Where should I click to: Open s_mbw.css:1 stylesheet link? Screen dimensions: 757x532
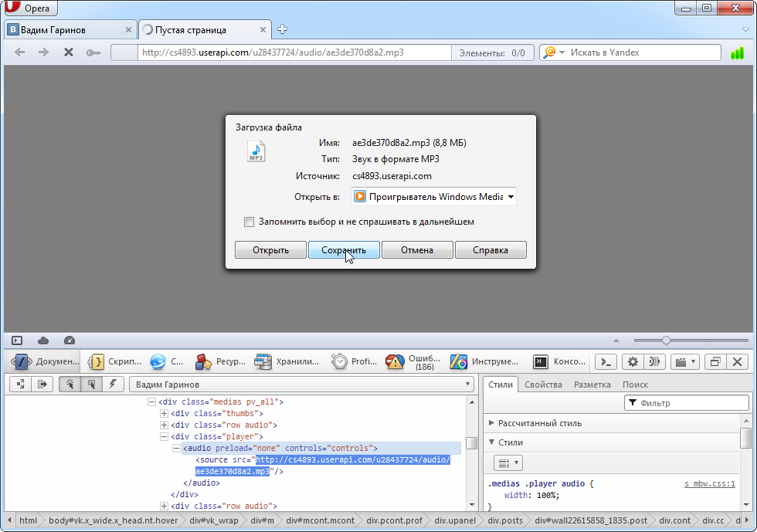click(x=710, y=483)
